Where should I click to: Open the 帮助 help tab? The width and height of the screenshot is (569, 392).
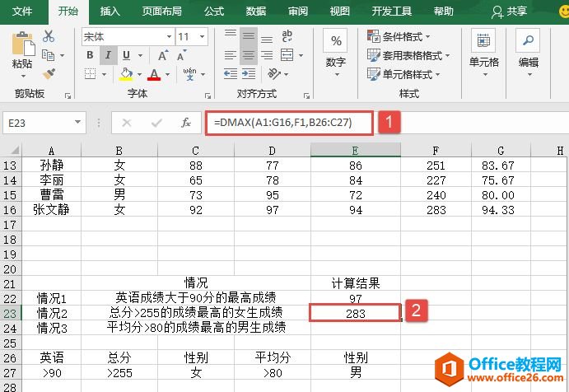point(444,12)
